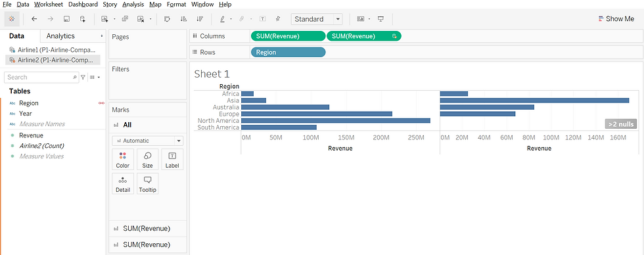Open the view as list dropdown

(95, 77)
